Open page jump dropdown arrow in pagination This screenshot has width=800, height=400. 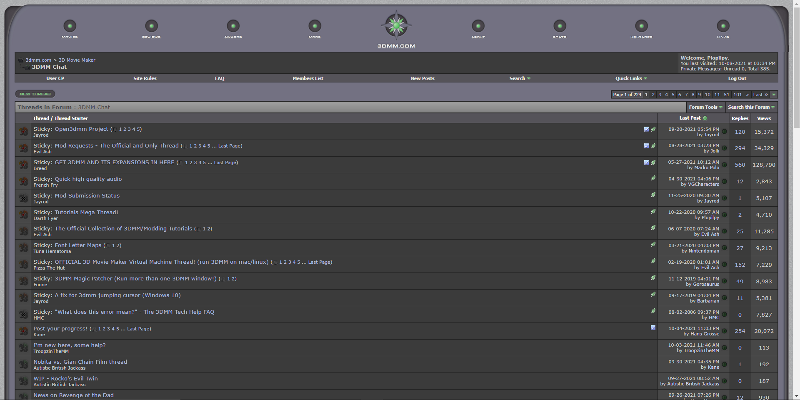pos(773,94)
